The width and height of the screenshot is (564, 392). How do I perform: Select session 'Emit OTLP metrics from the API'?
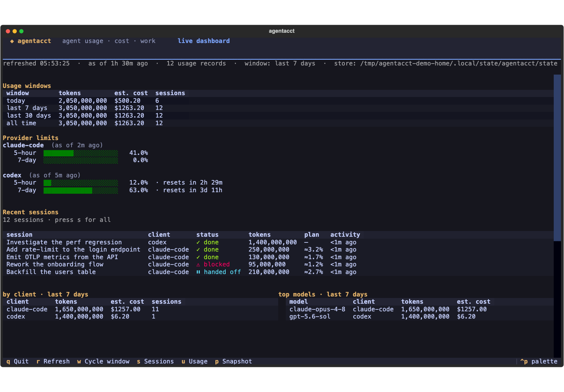[278, 257]
